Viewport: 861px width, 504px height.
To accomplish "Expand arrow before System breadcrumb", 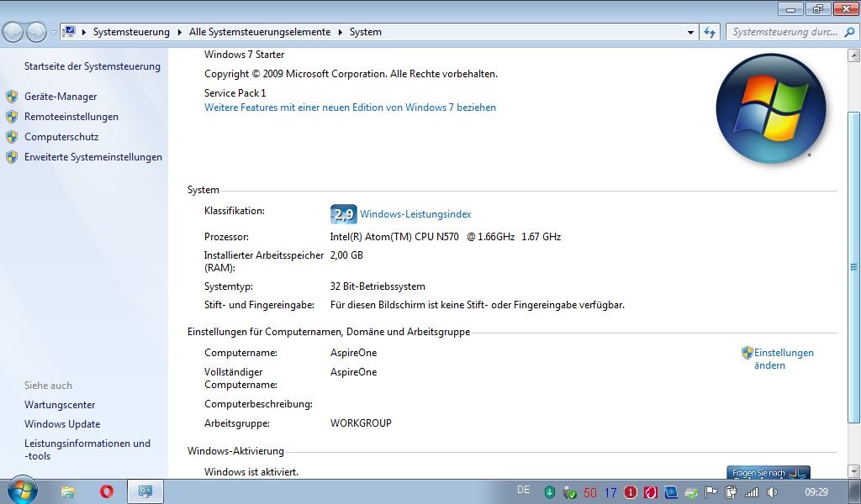I will tap(340, 33).
